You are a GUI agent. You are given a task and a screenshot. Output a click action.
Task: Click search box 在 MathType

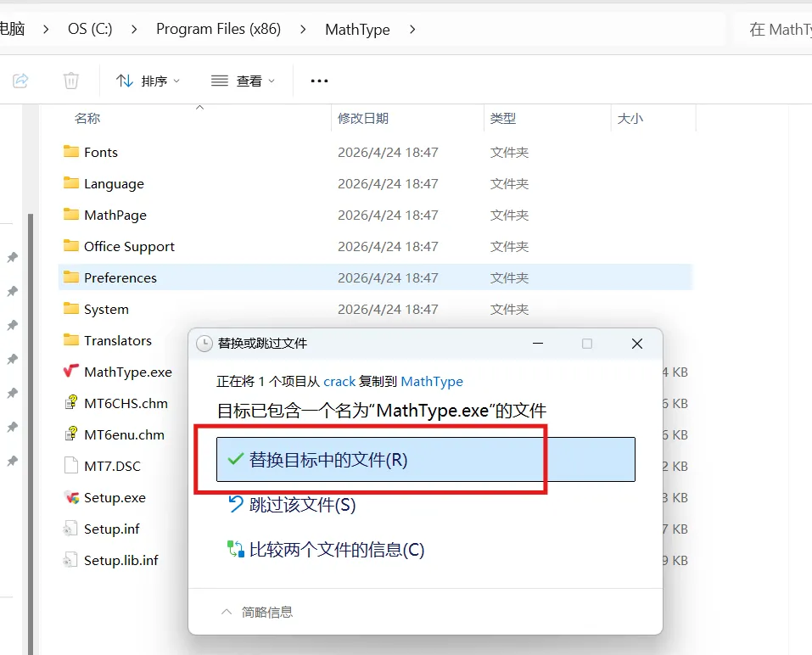coord(774,30)
